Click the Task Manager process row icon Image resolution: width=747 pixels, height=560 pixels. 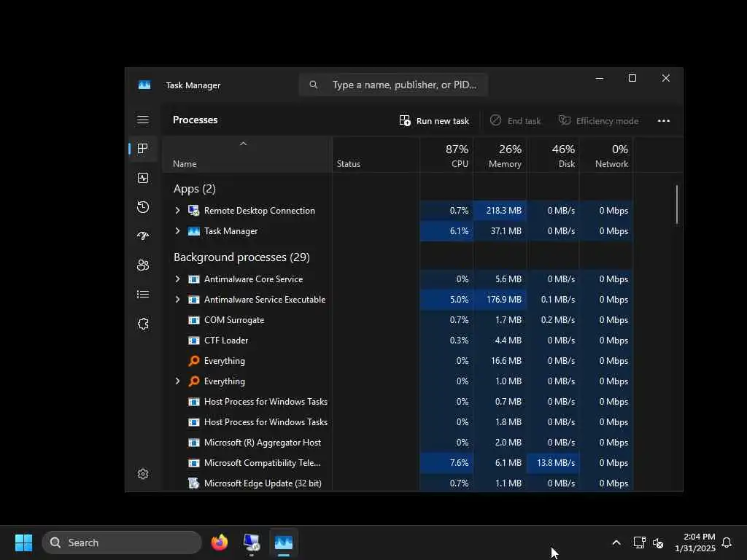tap(193, 231)
